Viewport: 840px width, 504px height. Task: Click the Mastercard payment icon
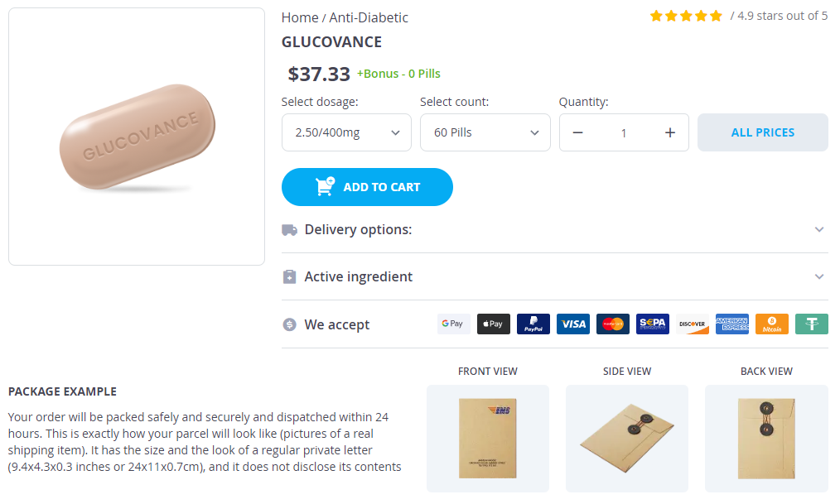click(612, 324)
